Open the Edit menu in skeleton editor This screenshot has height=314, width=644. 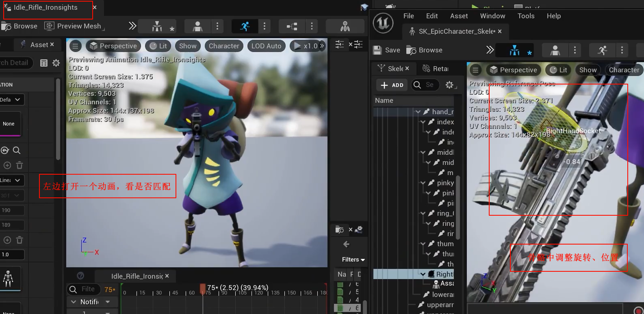[432, 16]
